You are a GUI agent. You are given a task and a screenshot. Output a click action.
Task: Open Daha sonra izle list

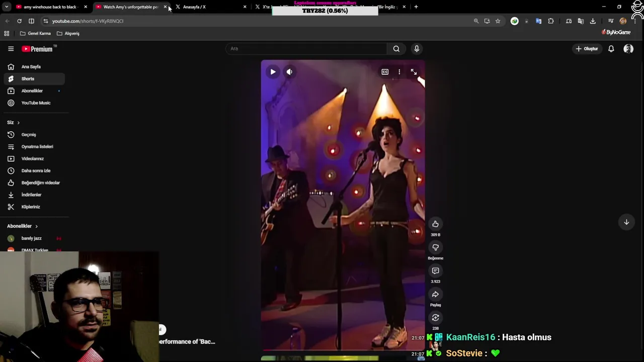pos(34,170)
